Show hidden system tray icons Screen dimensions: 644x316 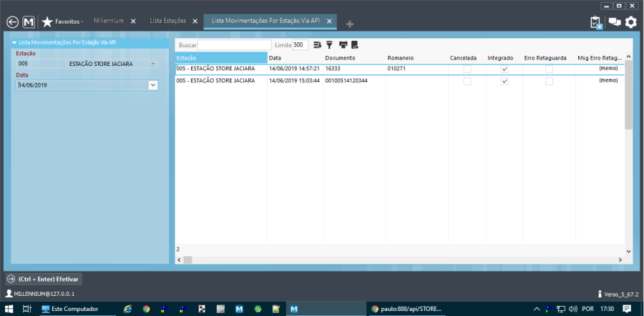coord(537,309)
